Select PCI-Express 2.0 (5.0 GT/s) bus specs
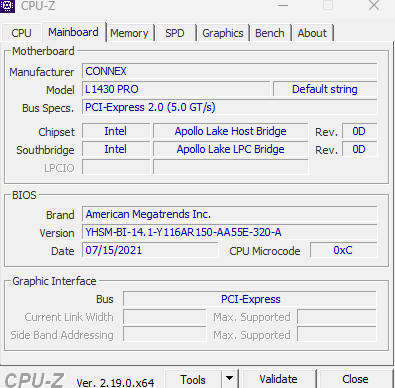Screen dimensions: 395x388 [x=230, y=107]
